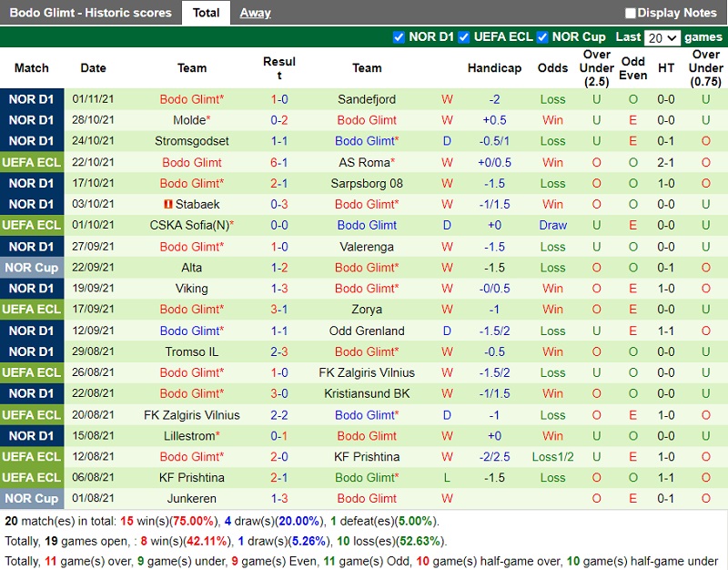728x570 pixels.
Task: Click Loss1/2 odds in 12/08/21 row
Action: [552, 457]
